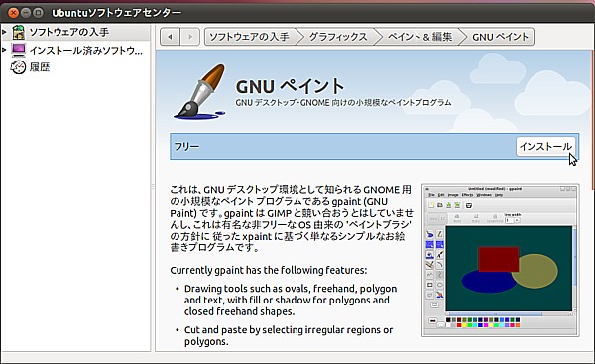595x364 pixels.
Task: Expand the ソフトウェアの入手 tree arrow
Action: 4,32
